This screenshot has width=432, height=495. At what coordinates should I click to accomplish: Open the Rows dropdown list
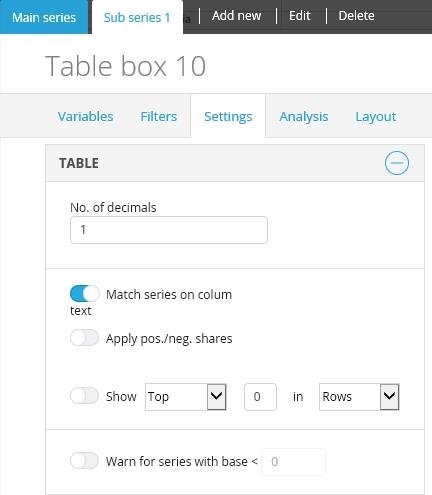[359, 397]
